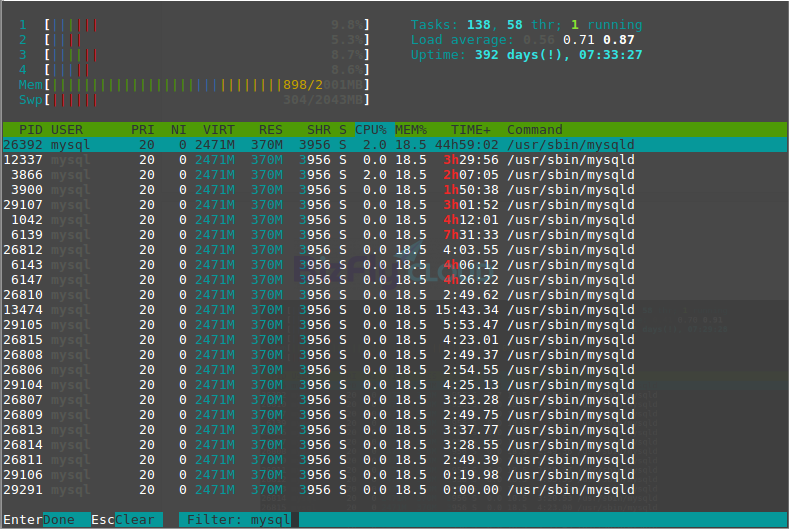Viewport: 789px width, 529px height.
Task: Select process row with PID 29105
Action: pyautogui.click(x=394, y=325)
